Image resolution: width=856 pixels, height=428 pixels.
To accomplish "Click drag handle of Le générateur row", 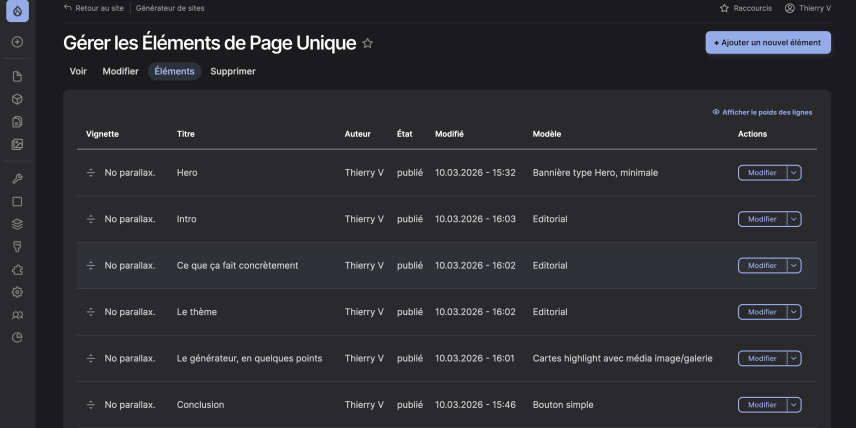I will point(91,359).
